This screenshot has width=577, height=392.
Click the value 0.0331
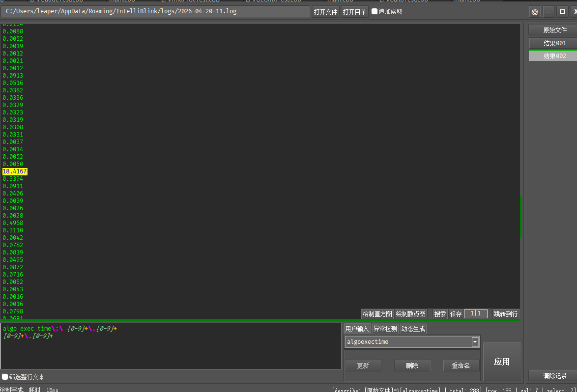[x=13, y=134]
